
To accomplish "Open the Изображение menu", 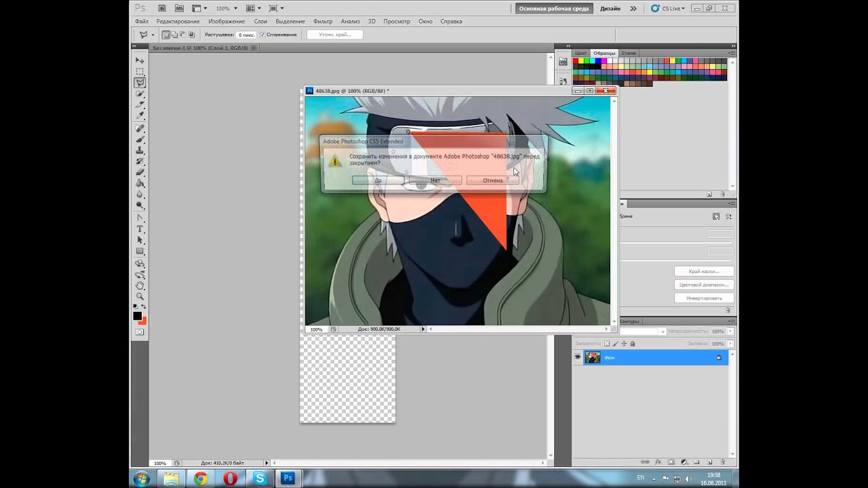I will (x=226, y=21).
